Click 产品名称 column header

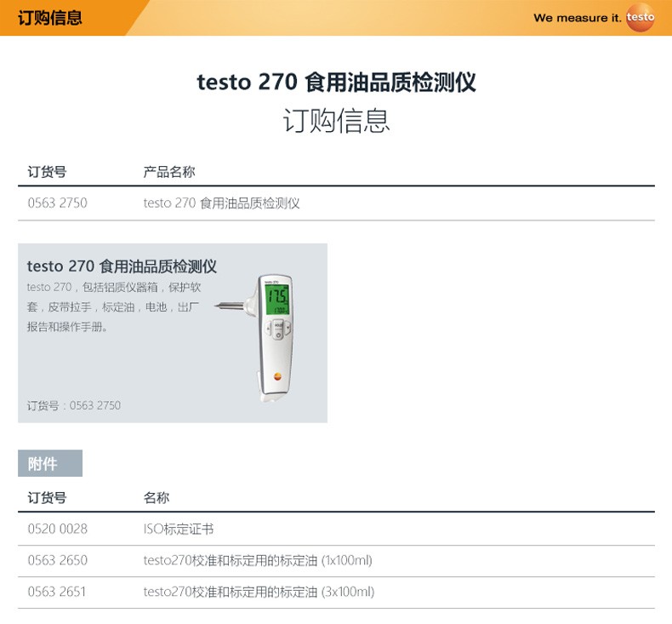[x=168, y=172]
